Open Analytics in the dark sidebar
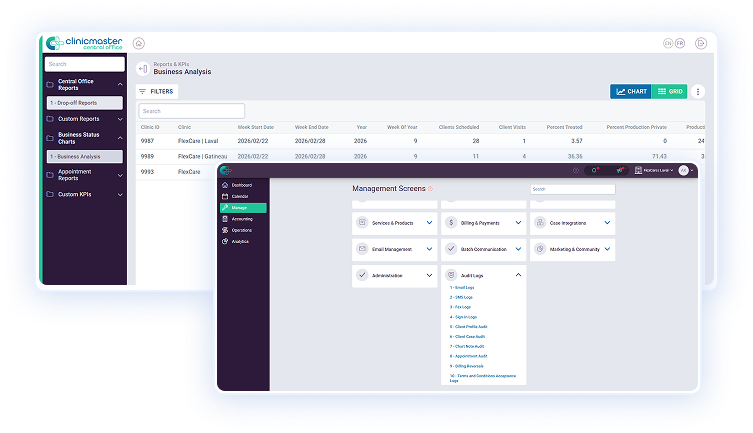This screenshot has height=433, width=753. [240, 241]
